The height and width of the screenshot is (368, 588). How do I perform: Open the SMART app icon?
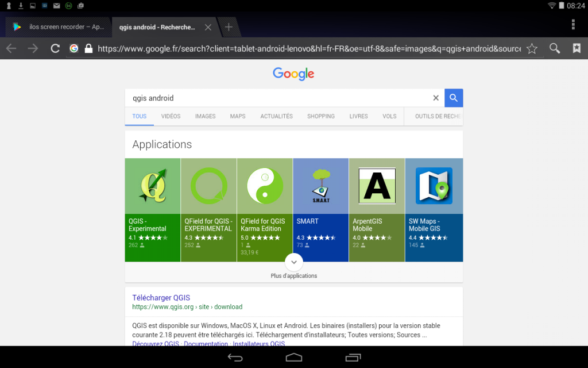[321, 186]
